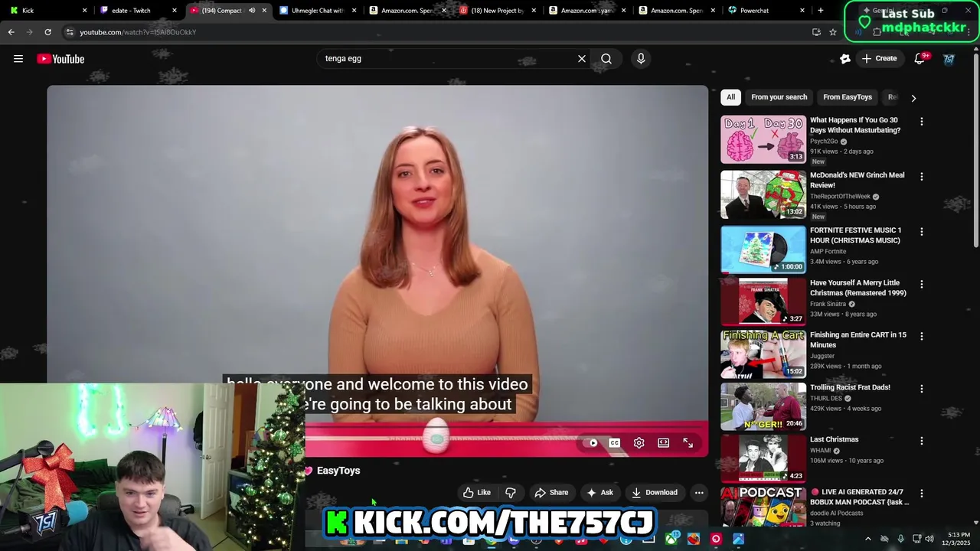Image resolution: width=980 pixels, height=551 pixels.
Task: Open a new browser tab with plus
Action: [821, 11]
